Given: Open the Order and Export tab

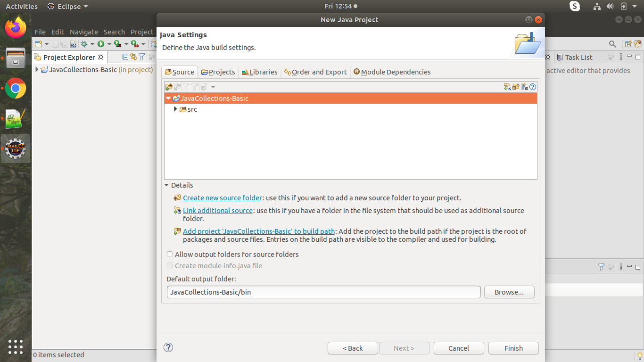Looking at the screenshot, I should tap(315, 72).
